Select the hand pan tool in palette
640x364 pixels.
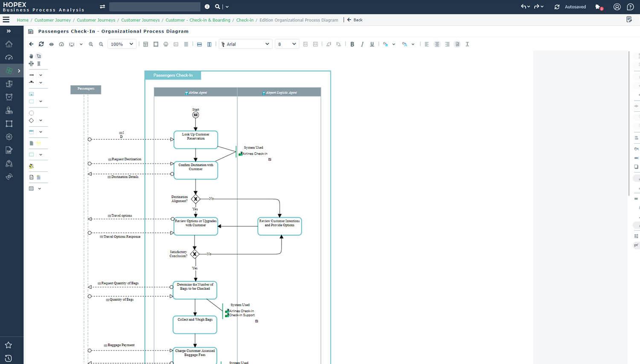[31, 56]
